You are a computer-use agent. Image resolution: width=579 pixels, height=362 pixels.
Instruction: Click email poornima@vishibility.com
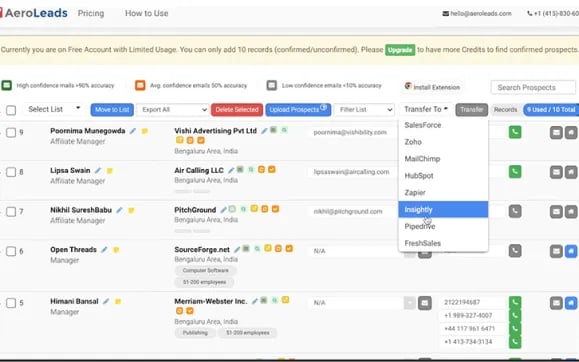(350, 132)
